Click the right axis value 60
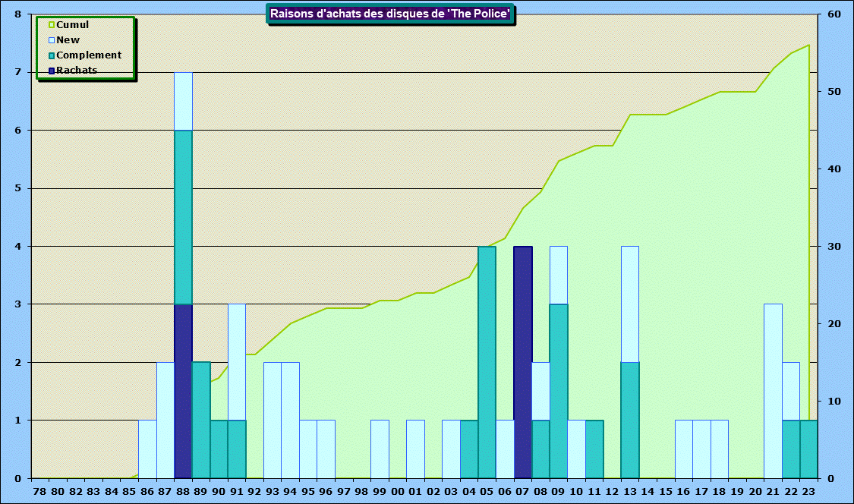Image resolution: width=854 pixels, height=504 pixels. (x=834, y=14)
